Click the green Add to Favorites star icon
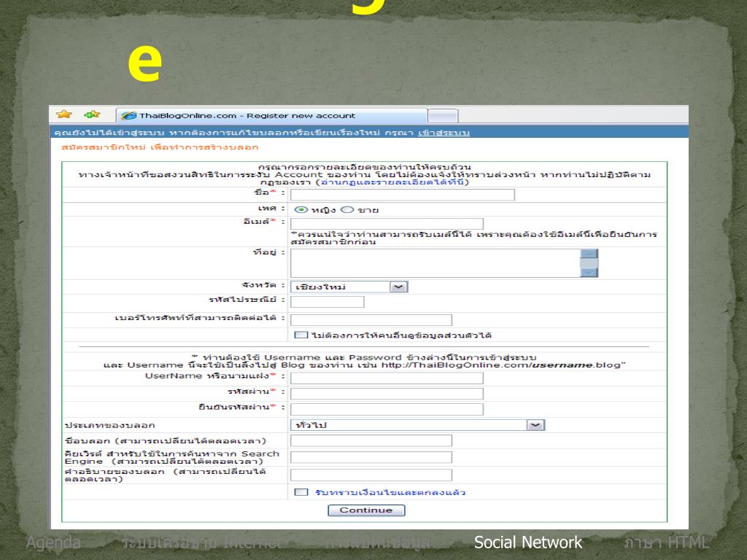The width and height of the screenshot is (747, 560). [91, 114]
